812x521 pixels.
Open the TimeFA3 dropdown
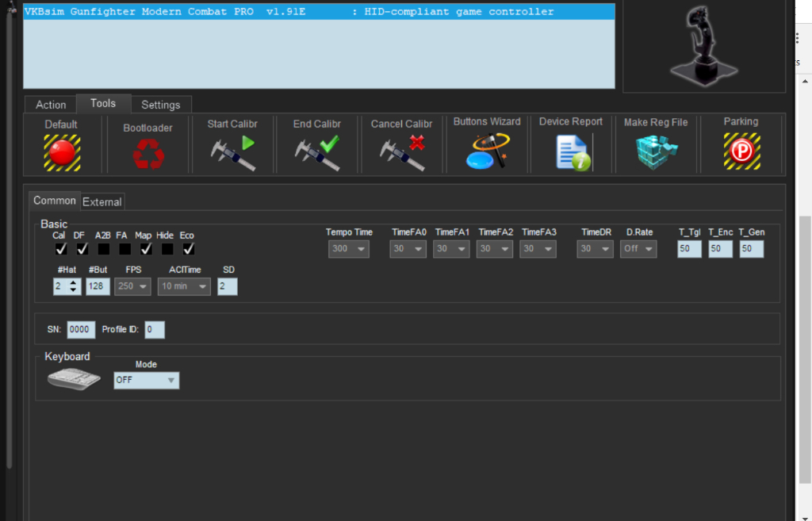coord(538,249)
